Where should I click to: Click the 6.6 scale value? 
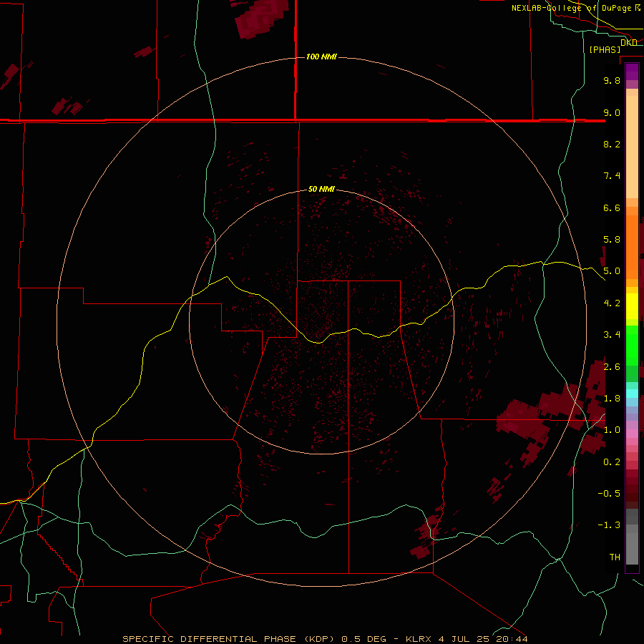[612, 208]
